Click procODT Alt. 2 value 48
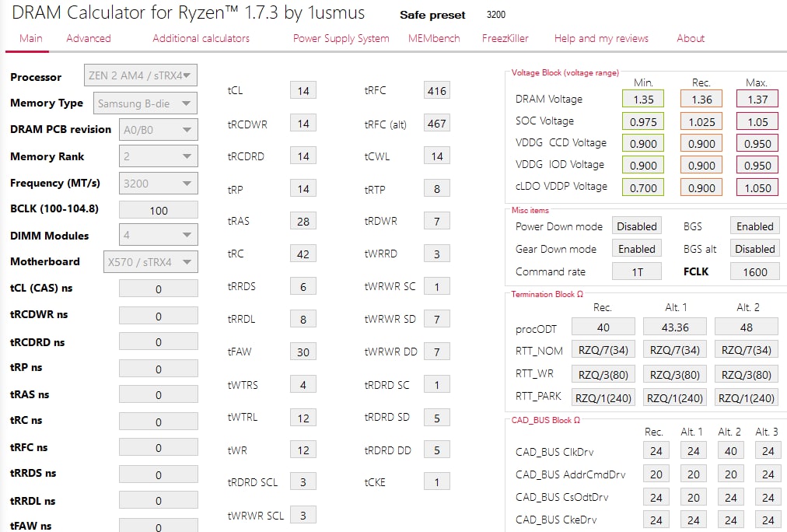 747,327
